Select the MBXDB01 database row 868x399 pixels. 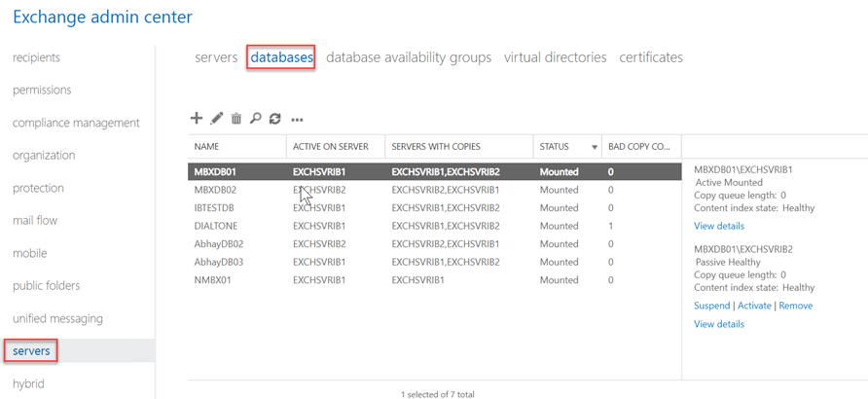(x=435, y=171)
